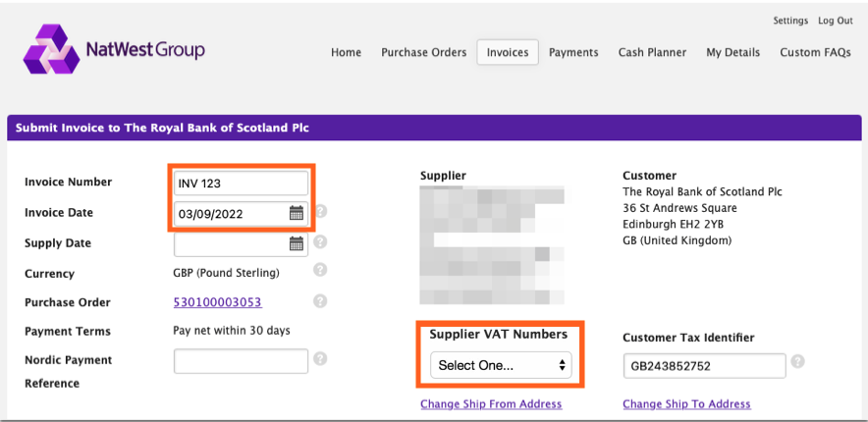Click the NatWest Group logo
The image size is (868, 422).
tap(114, 49)
